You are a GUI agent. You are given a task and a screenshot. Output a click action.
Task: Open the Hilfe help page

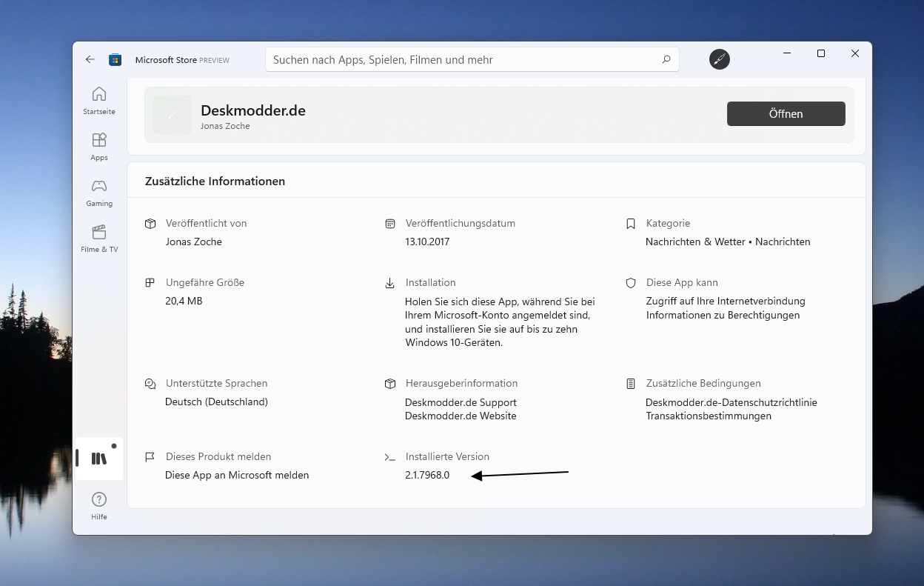pyautogui.click(x=98, y=506)
